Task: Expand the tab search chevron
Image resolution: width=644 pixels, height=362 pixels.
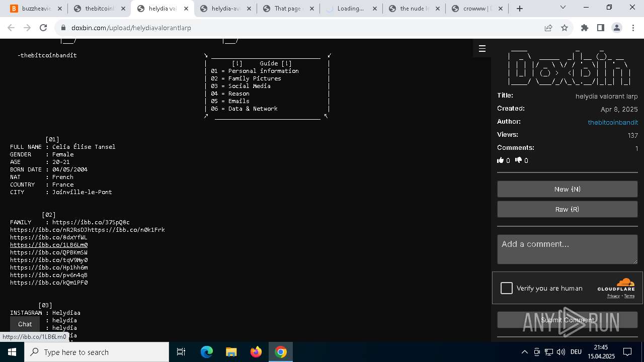Action: (x=562, y=8)
